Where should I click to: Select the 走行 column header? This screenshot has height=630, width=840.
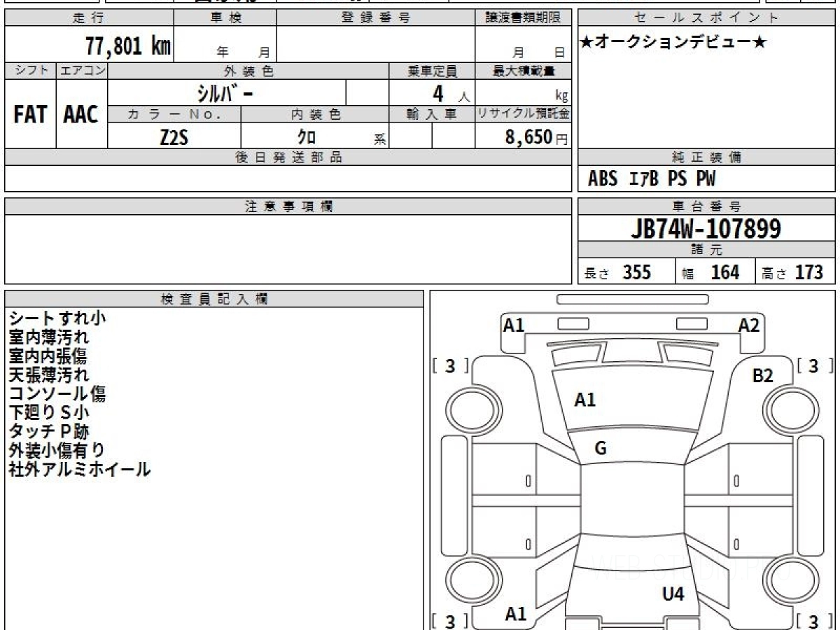pos(89,17)
